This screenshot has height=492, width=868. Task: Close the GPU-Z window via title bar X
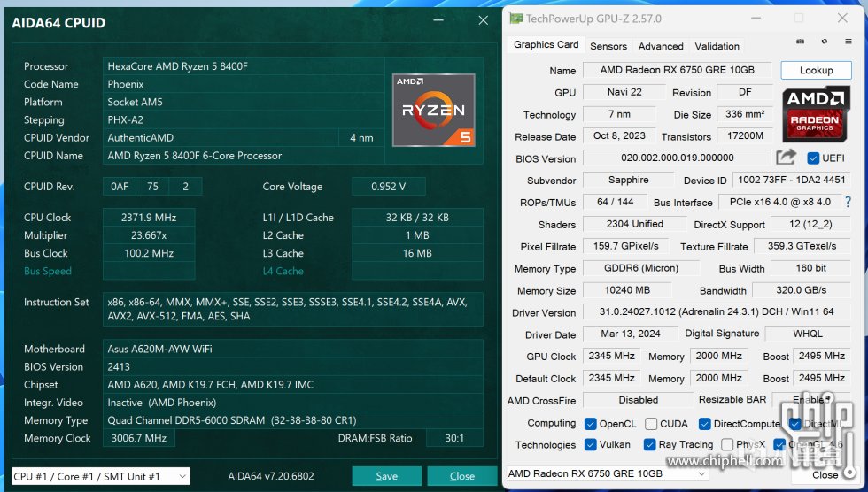pos(842,19)
